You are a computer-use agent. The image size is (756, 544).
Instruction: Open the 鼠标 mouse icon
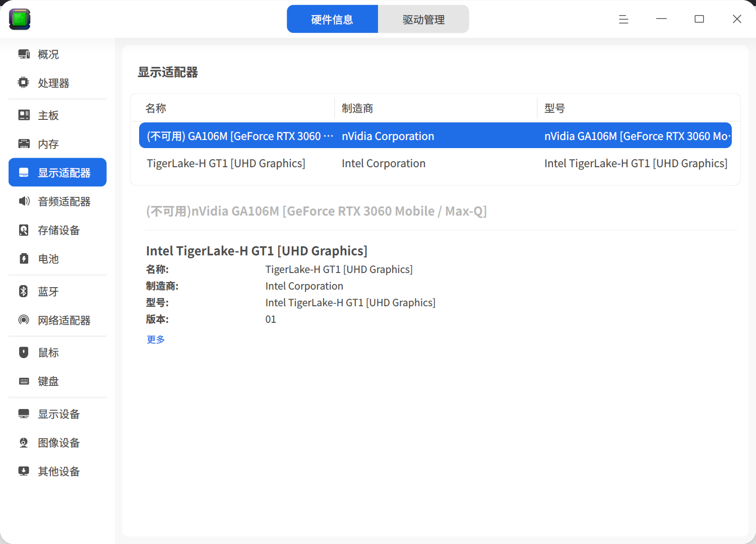[x=24, y=353]
